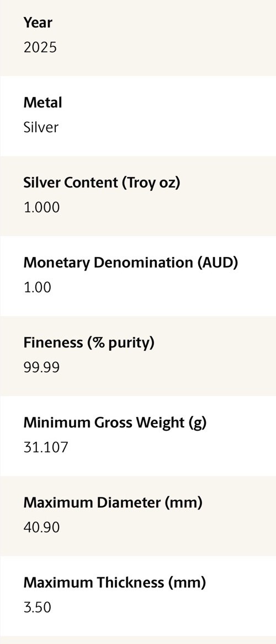This screenshot has height=644, width=276.
Task: Click the Maximum Diameter row background
Action: click(138, 516)
